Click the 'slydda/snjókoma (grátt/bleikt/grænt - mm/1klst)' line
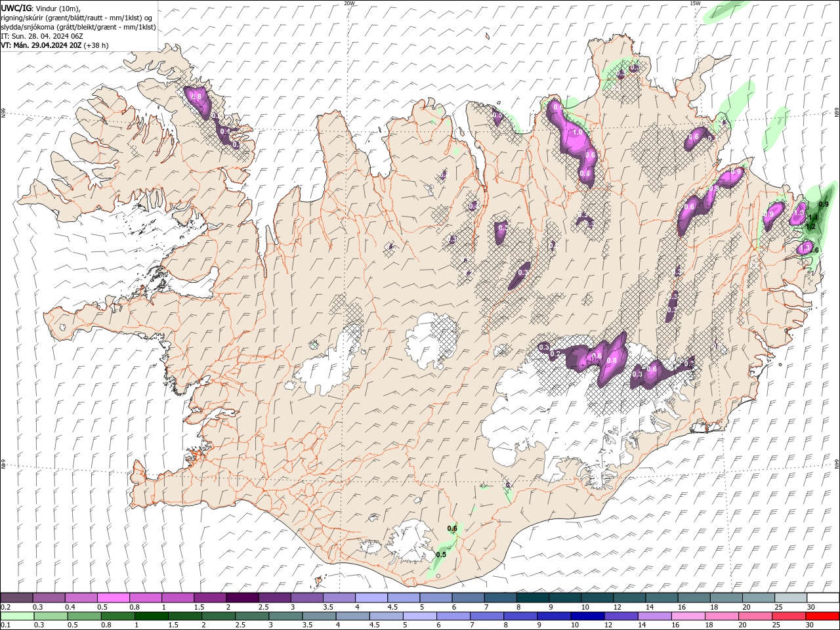The image size is (840, 630). [79, 27]
